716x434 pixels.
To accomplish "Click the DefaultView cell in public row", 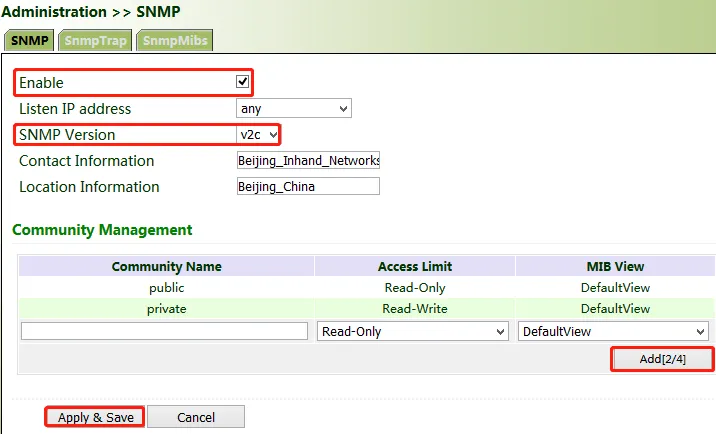I will coord(615,288).
